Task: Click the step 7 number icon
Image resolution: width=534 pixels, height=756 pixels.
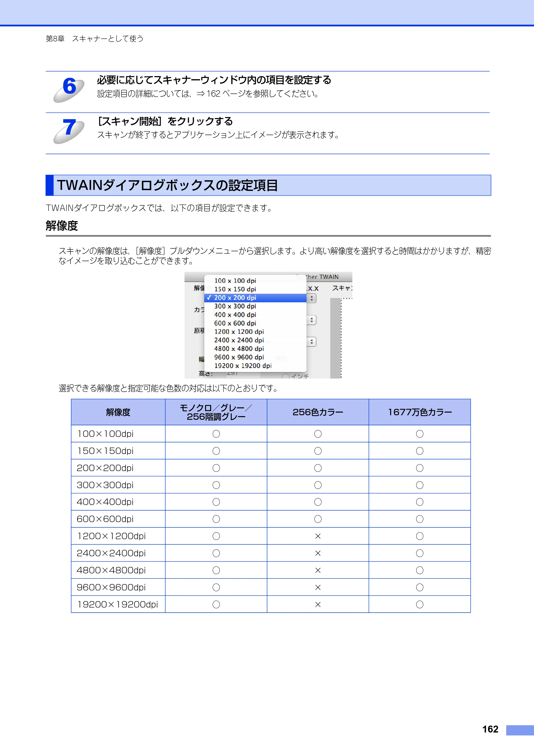Action: tap(69, 131)
